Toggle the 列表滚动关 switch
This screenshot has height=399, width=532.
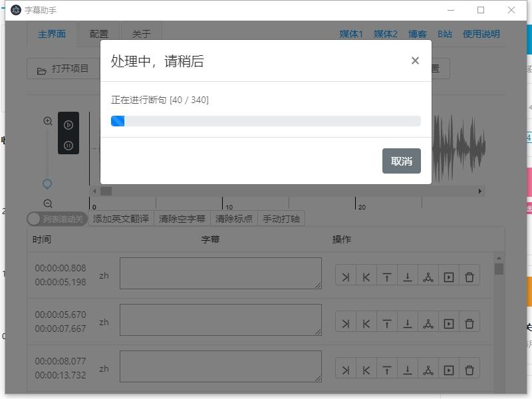click(x=56, y=219)
